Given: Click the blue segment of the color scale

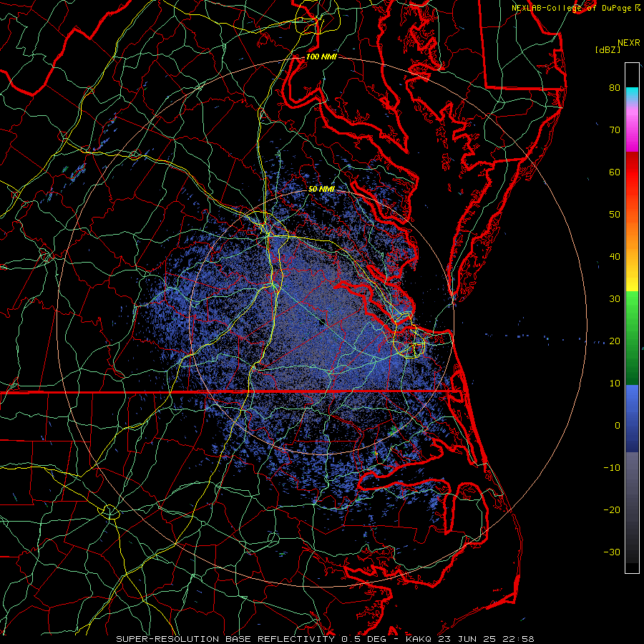Looking at the screenshot, I should [632, 418].
